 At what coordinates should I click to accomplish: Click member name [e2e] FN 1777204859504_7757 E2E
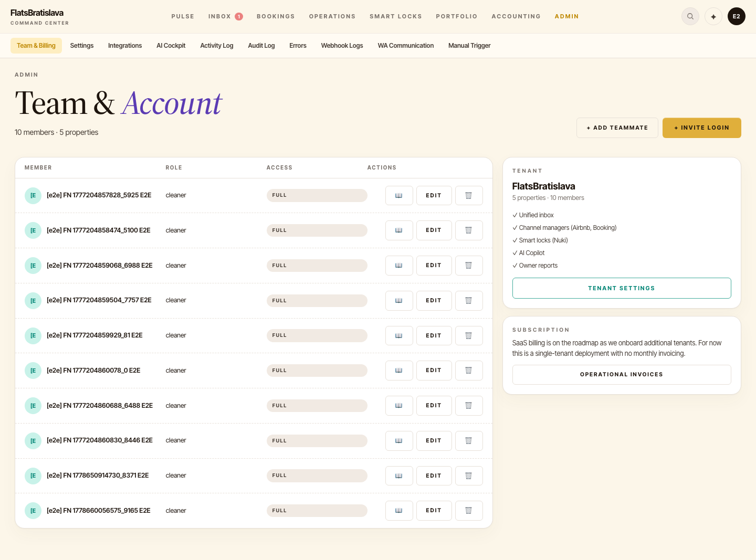pos(99,300)
